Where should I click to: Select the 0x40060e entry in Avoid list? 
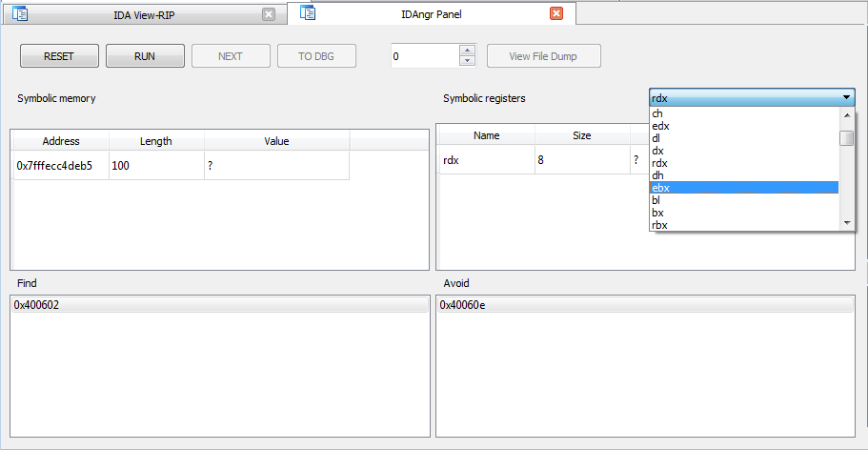[645, 304]
